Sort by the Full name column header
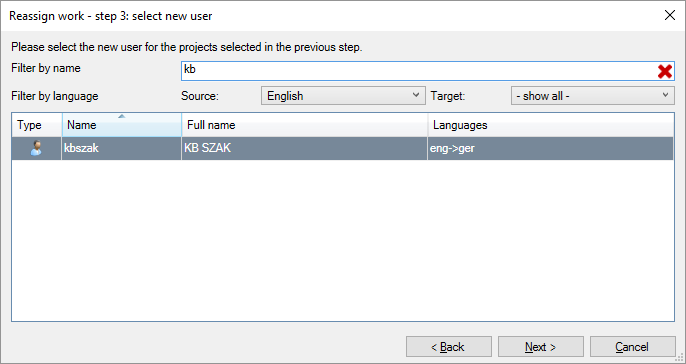Image resolution: width=686 pixels, height=364 pixels. coord(304,125)
